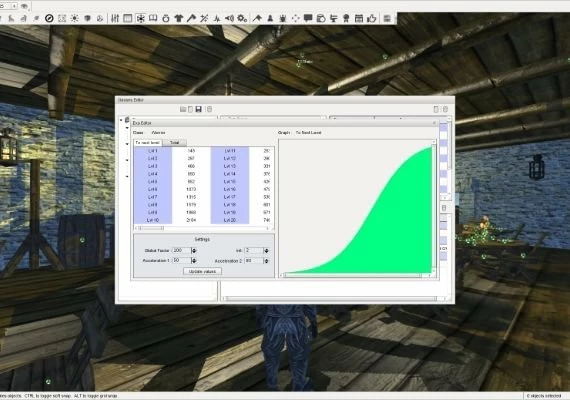Screen dimensions: 570x400
Task: Open the gears settings icon in toolbar
Action: 242,18
